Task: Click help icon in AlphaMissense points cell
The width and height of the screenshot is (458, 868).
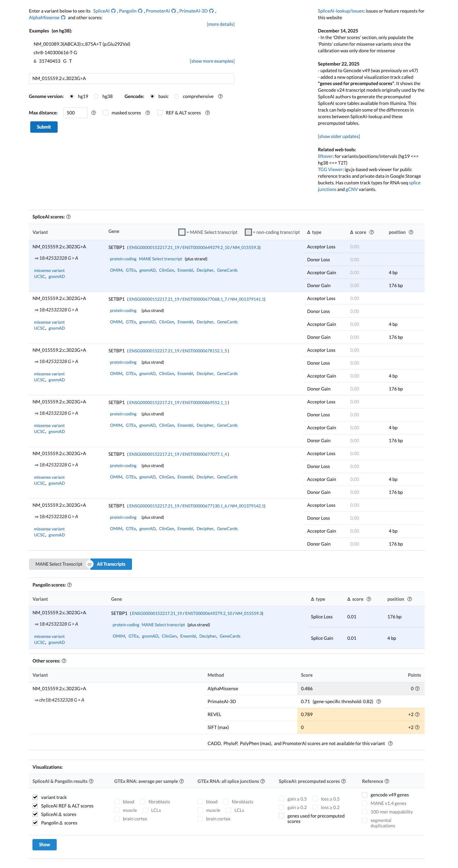Action: [x=417, y=689]
